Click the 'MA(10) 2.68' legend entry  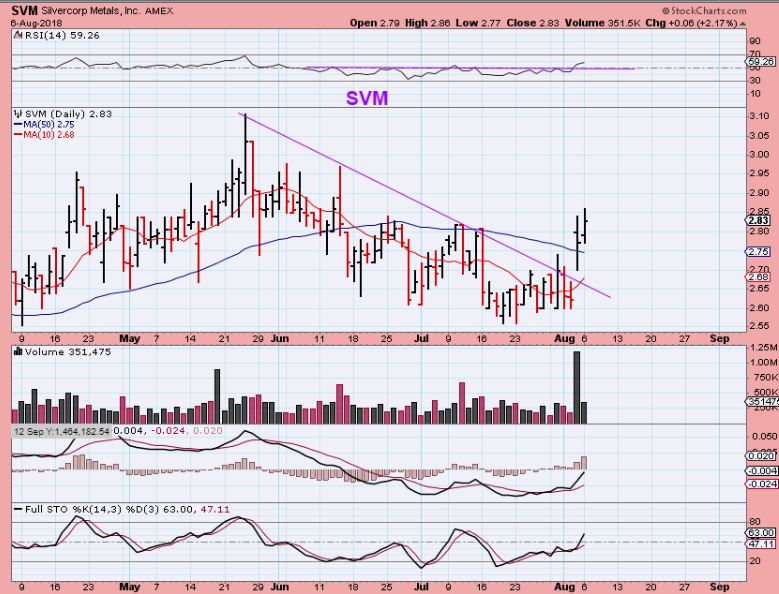coord(49,135)
